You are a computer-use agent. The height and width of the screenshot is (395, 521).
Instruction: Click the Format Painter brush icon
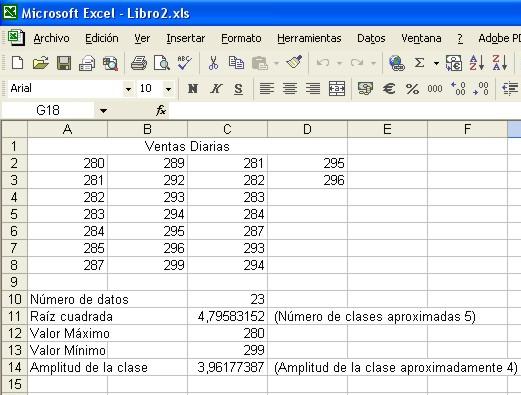[x=294, y=63]
